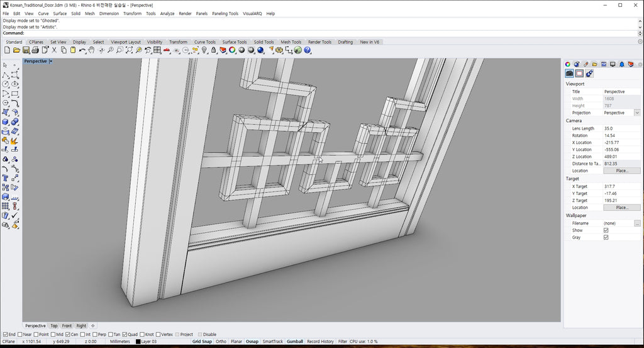
Task: Click the Save file icon in toolbar
Action: pyautogui.click(x=26, y=50)
